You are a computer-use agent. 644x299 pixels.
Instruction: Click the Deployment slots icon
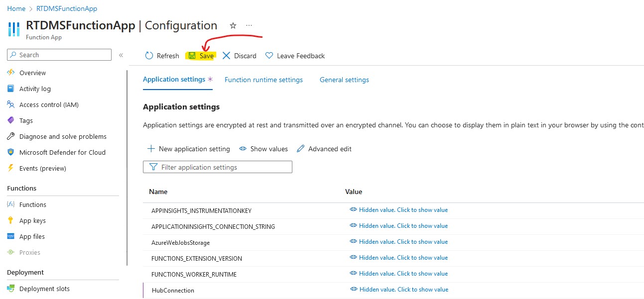(x=11, y=289)
